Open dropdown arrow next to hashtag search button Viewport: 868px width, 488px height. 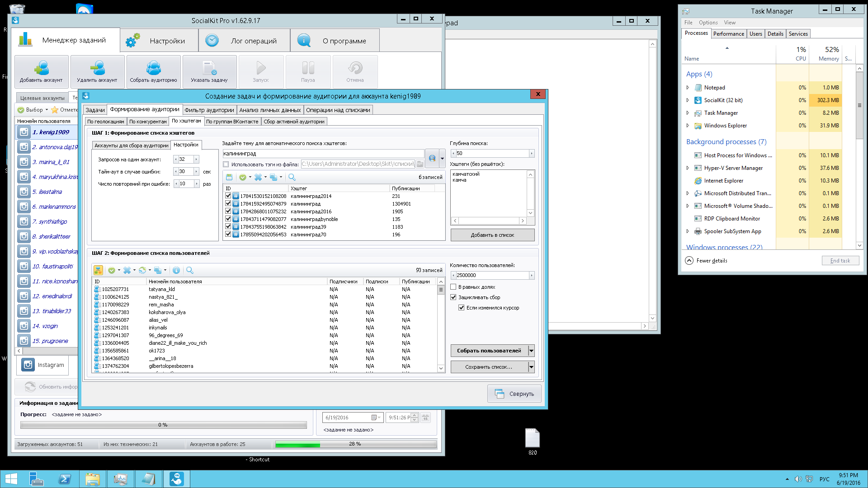442,159
